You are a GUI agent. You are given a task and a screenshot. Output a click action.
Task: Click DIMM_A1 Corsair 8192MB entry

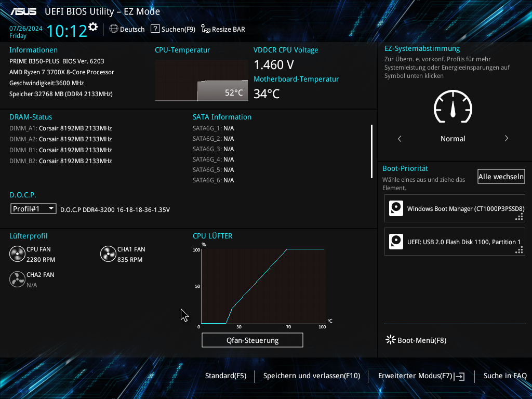coord(61,128)
